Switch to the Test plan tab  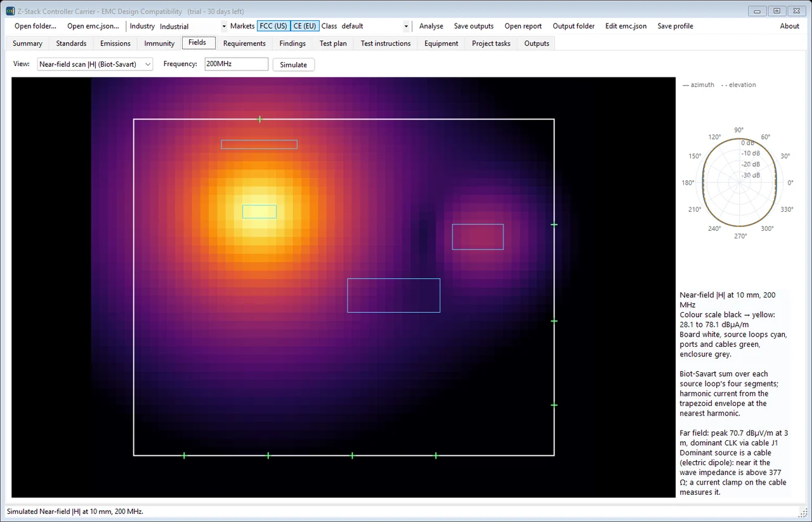point(333,43)
